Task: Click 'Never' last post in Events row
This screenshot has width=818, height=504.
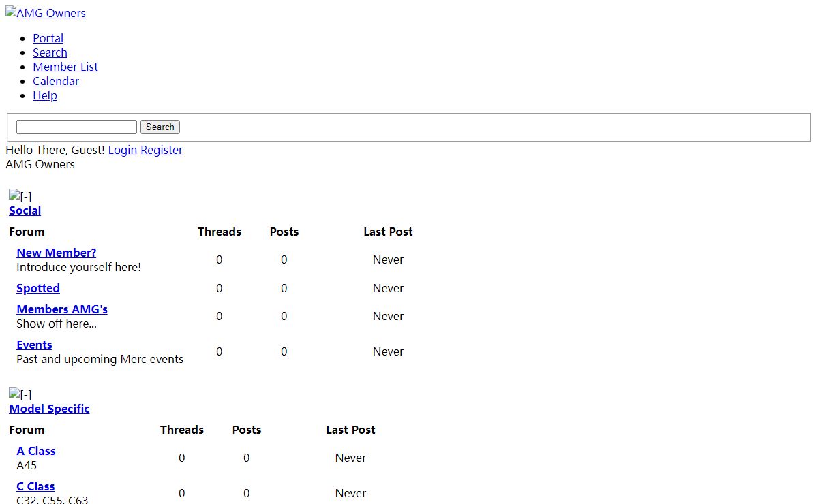Action: tap(388, 351)
